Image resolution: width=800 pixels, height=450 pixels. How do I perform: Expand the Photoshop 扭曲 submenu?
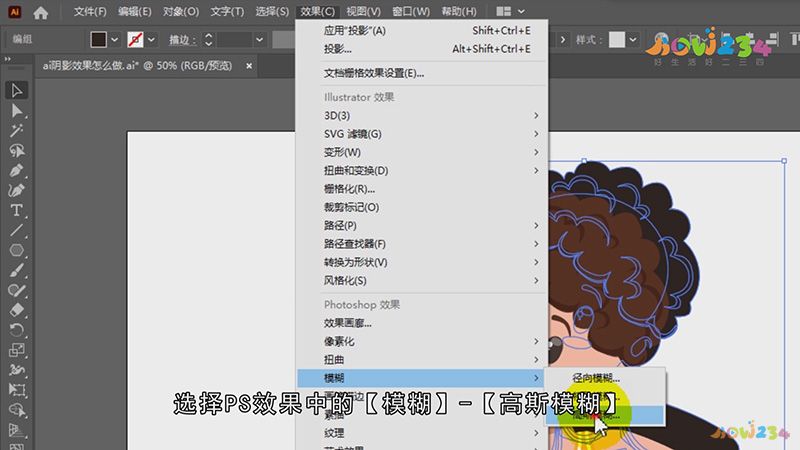tap(422, 360)
